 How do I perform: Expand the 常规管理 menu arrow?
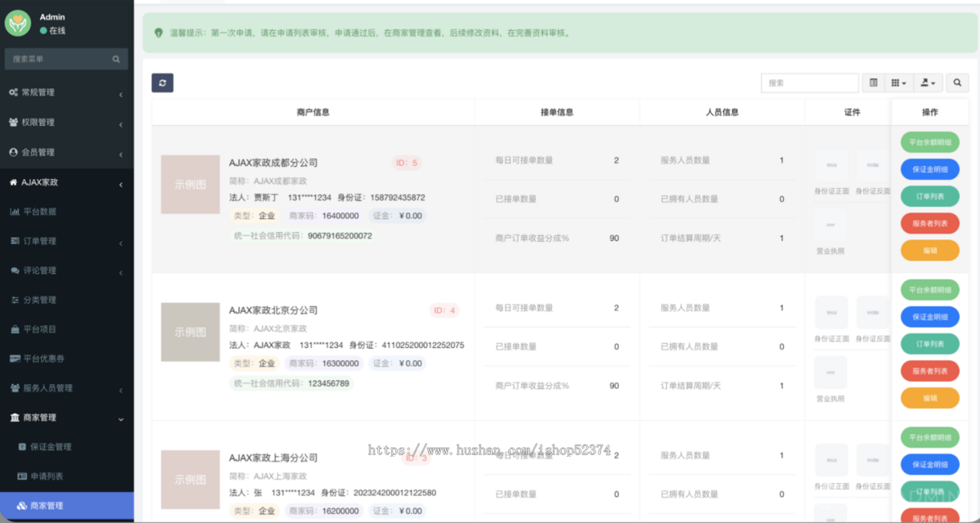coord(121,95)
